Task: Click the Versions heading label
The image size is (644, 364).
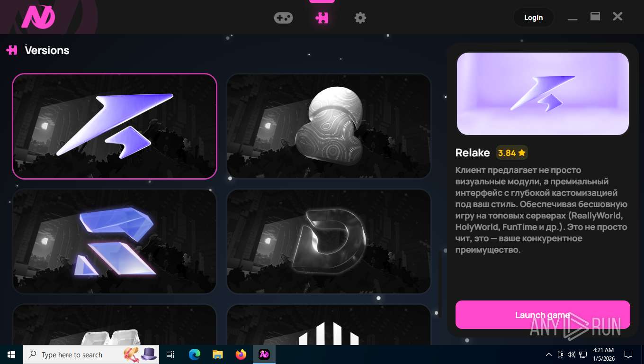Action: (47, 50)
